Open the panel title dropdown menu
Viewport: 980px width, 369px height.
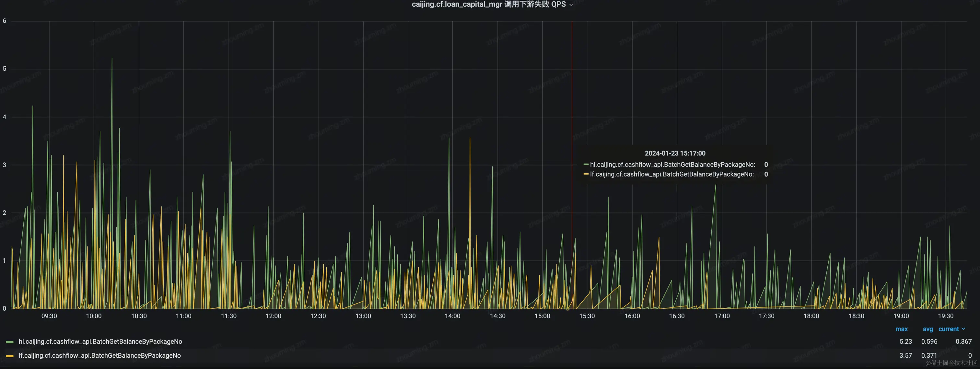[x=488, y=5]
